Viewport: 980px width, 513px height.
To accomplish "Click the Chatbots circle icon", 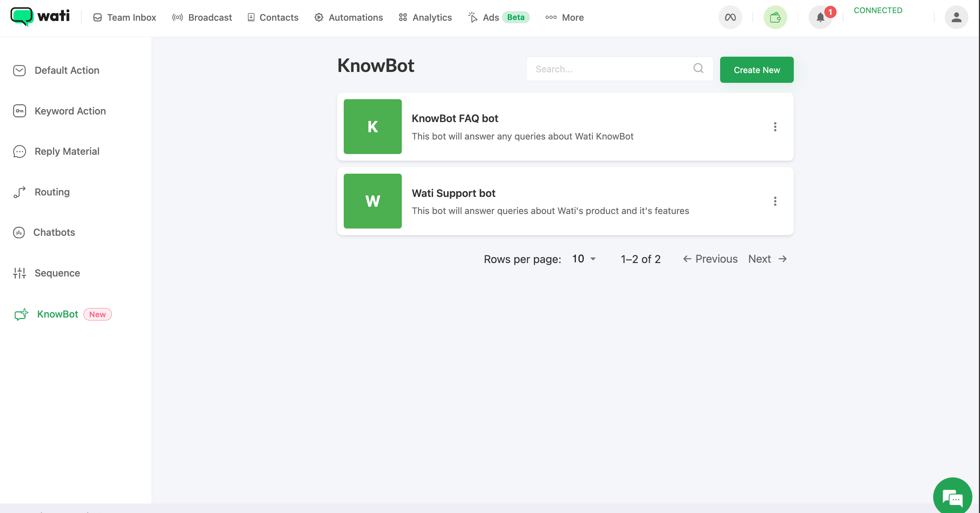I will [19, 232].
